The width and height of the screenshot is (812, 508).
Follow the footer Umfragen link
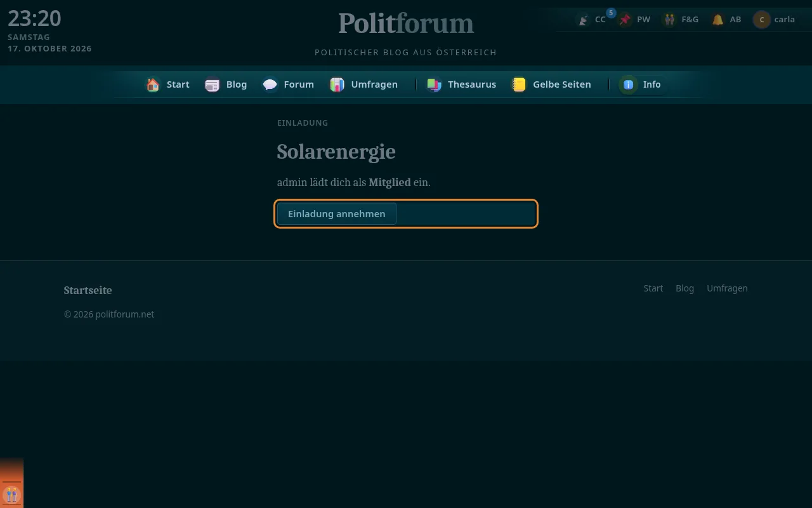(727, 288)
